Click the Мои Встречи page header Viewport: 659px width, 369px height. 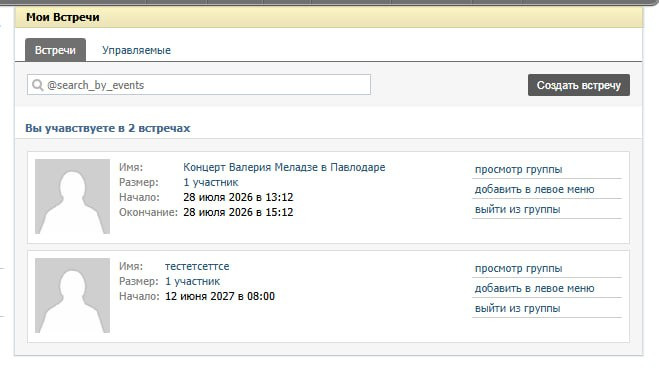63,17
